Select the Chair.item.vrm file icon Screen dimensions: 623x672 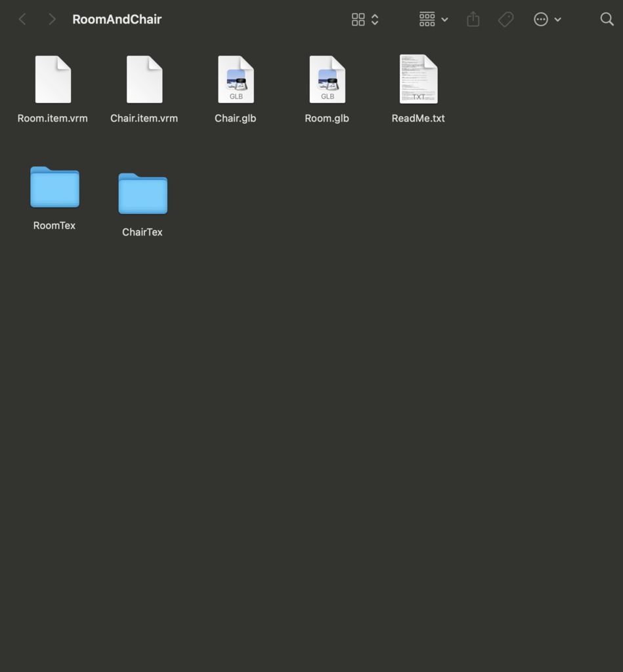point(144,79)
